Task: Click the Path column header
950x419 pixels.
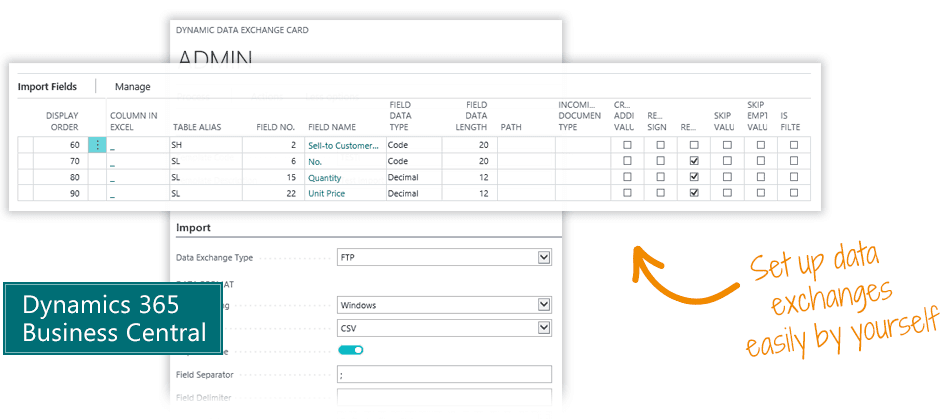Action: point(511,127)
